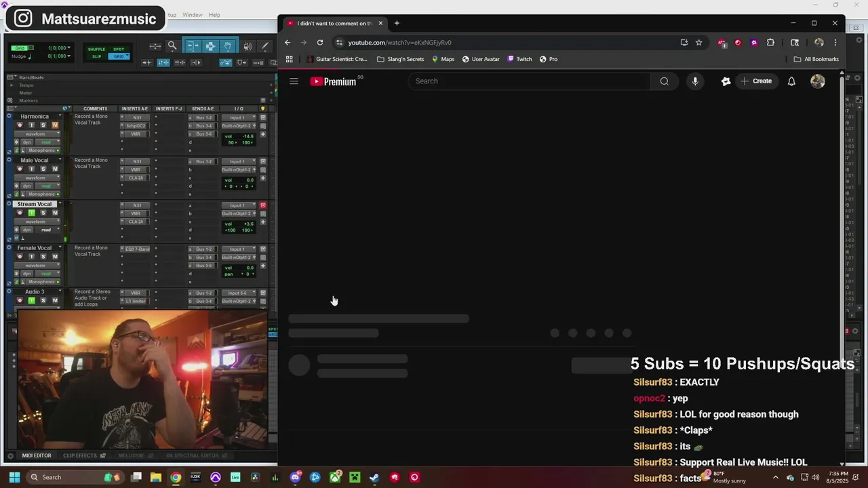Viewport: 868px width, 488px height.
Task: Click Harmonica volume value -14.6
Action: pos(247,136)
